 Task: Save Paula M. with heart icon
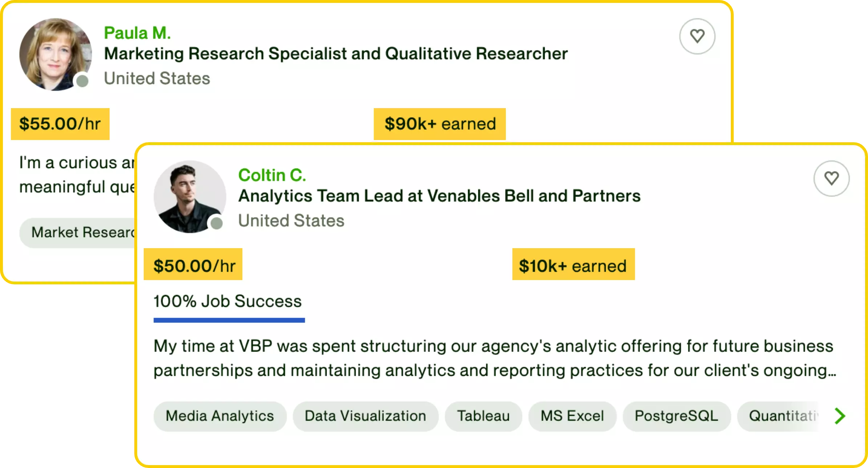tap(697, 36)
